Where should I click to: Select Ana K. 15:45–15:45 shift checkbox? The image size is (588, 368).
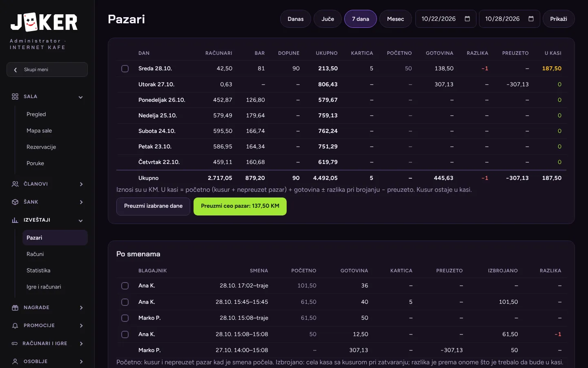(125, 302)
